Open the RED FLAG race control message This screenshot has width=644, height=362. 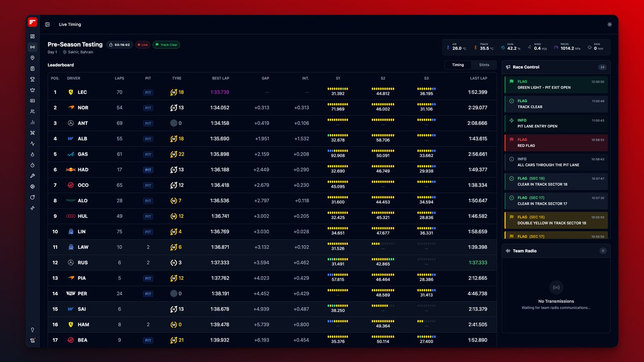click(x=556, y=143)
